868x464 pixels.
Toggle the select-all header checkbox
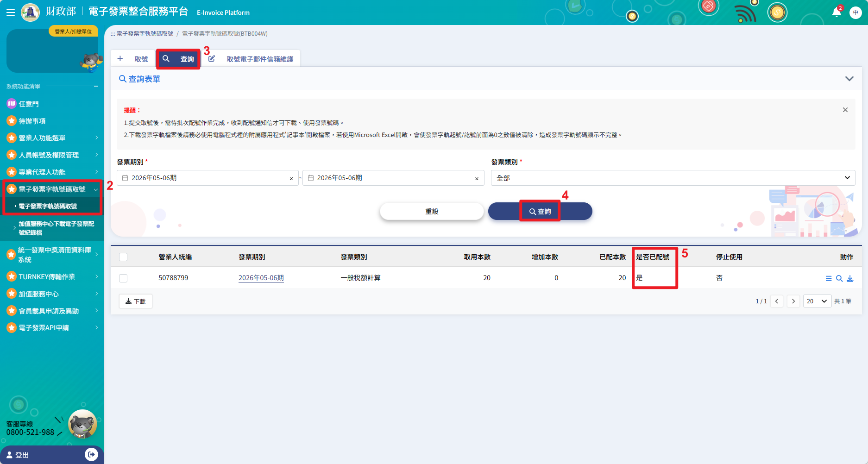(x=123, y=257)
